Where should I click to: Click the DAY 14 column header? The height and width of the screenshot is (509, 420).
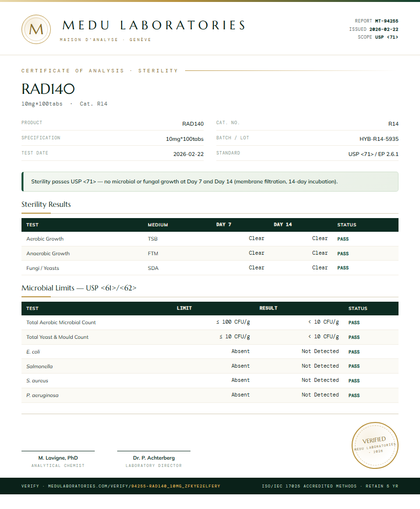(283, 224)
